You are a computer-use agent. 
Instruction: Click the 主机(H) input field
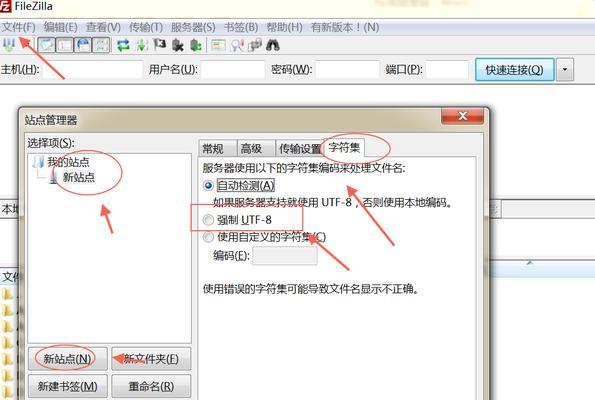tap(93, 70)
